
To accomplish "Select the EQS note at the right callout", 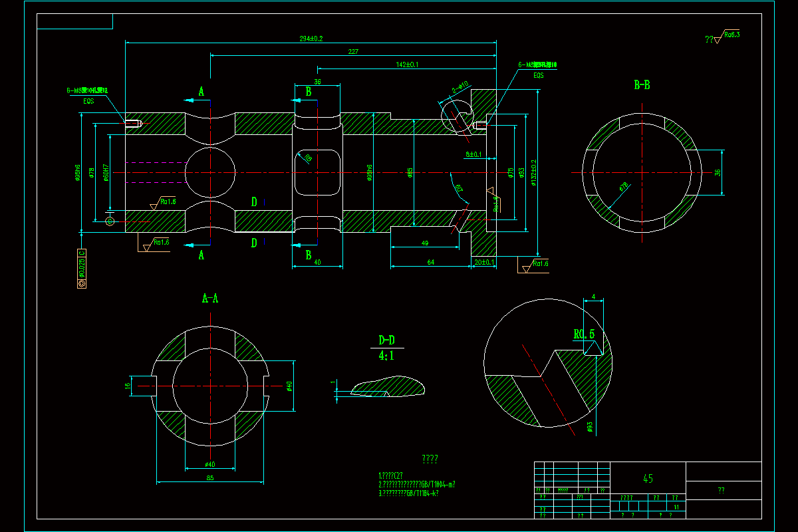I will 539,75.
